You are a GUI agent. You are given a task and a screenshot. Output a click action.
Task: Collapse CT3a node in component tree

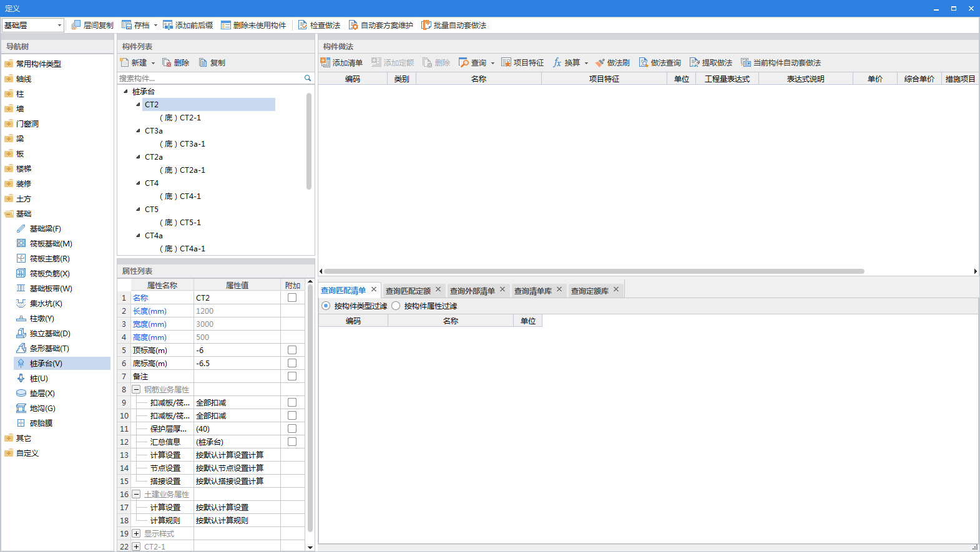138,130
